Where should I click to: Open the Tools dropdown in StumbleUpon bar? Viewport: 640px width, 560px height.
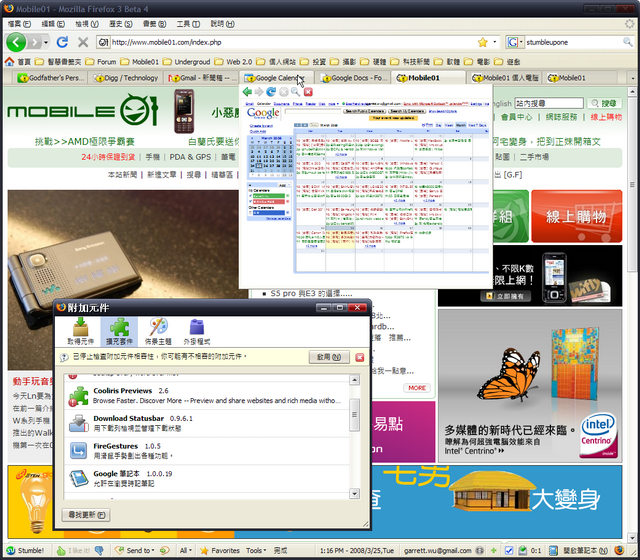(256, 551)
